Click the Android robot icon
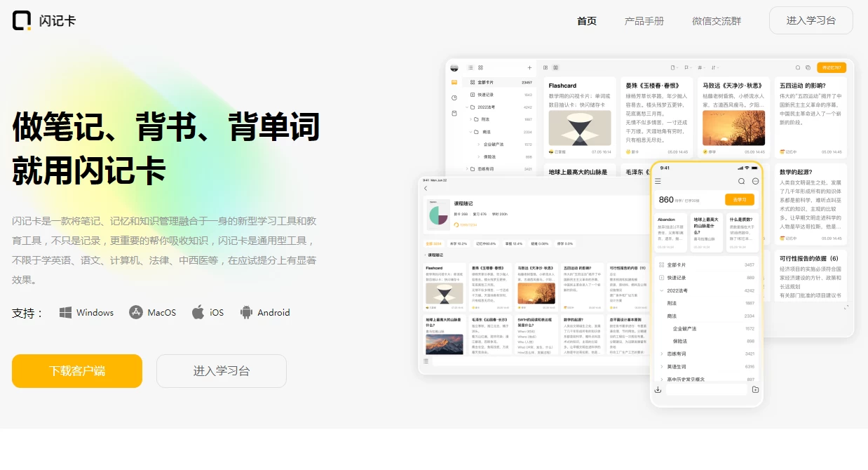Screen dimensions: 868x470 (246, 312)
